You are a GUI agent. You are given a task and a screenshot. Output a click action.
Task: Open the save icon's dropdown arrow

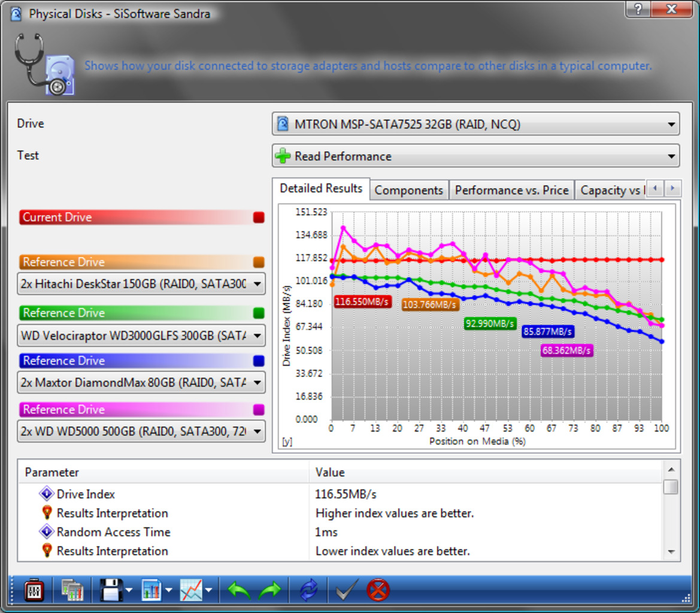pos(129,591)
